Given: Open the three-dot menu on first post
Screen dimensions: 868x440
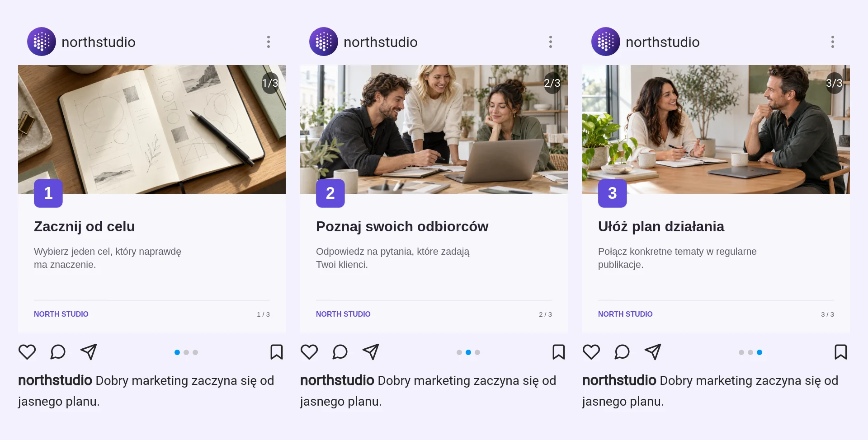Looking at the screenshot, I should click(269, 42).
